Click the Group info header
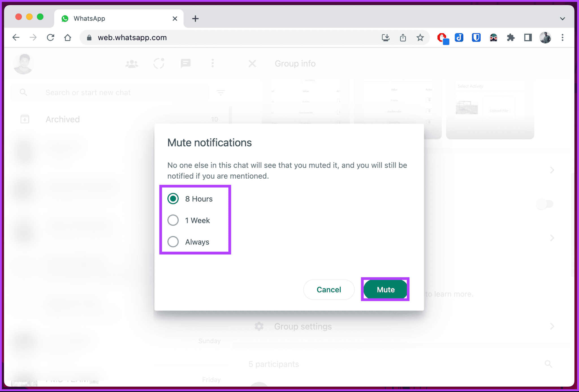The width and height of the screenshot is (579, 392). pos(295,63)
